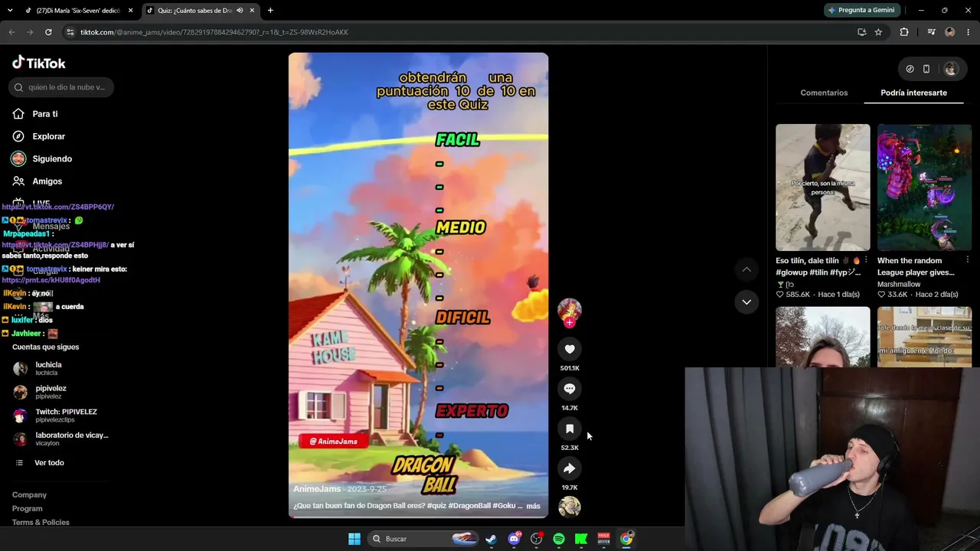Bookmark the video with the save icon
This screenshot has width=980, height=551.
point(570,429)
